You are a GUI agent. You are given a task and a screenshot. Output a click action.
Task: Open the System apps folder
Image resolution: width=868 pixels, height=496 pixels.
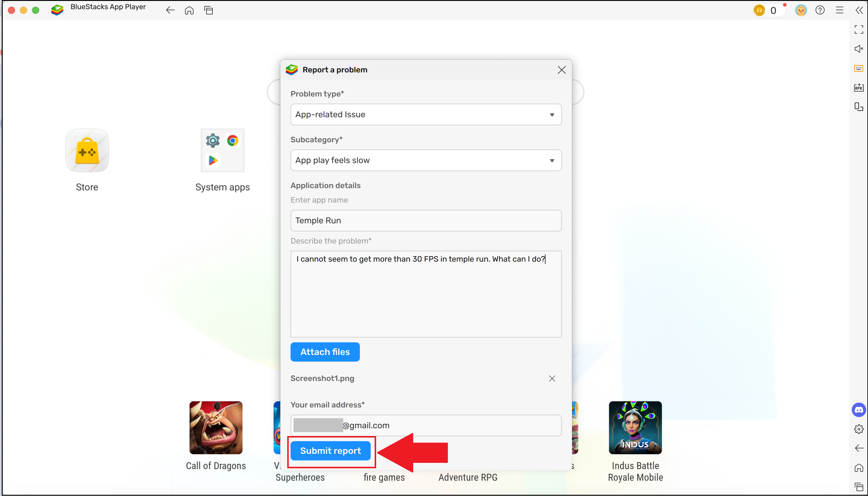(x=222, y=150)
